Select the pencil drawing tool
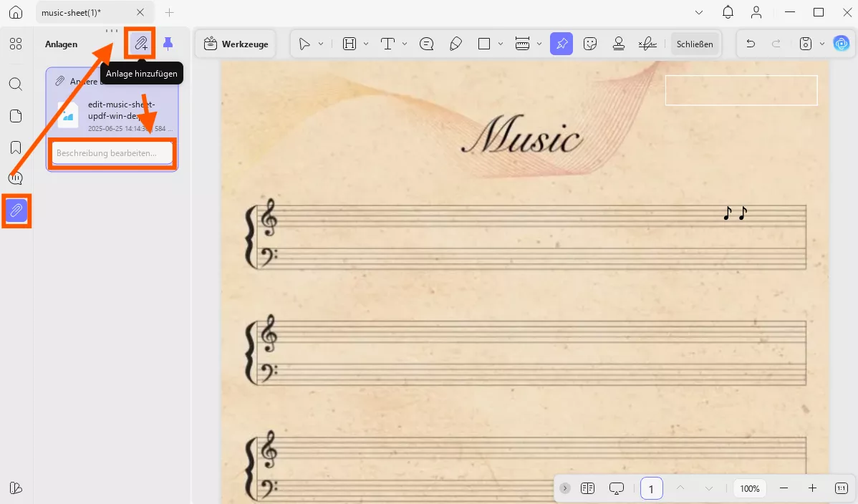The width and height of the screenshot is (858, 504). click(455, 44)
